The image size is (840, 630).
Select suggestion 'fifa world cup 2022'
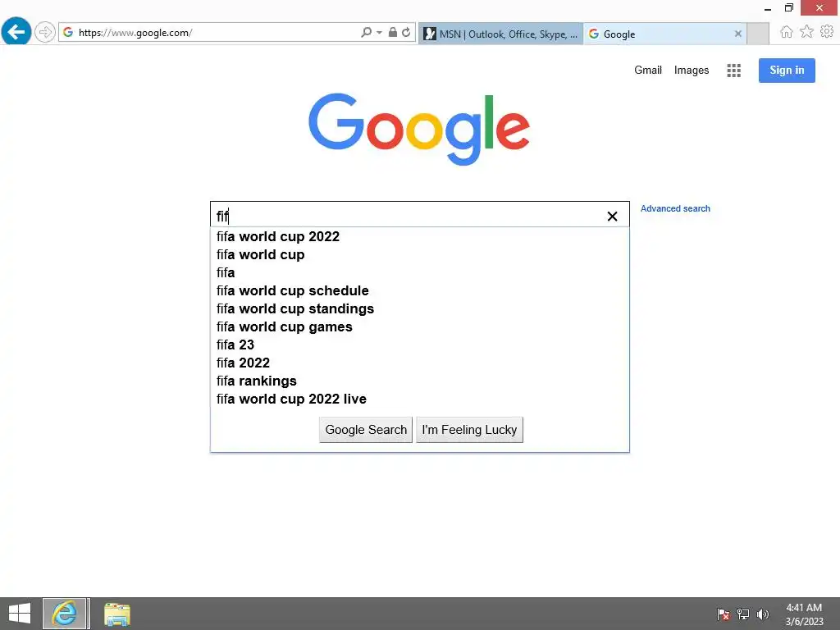pos(419,236)
